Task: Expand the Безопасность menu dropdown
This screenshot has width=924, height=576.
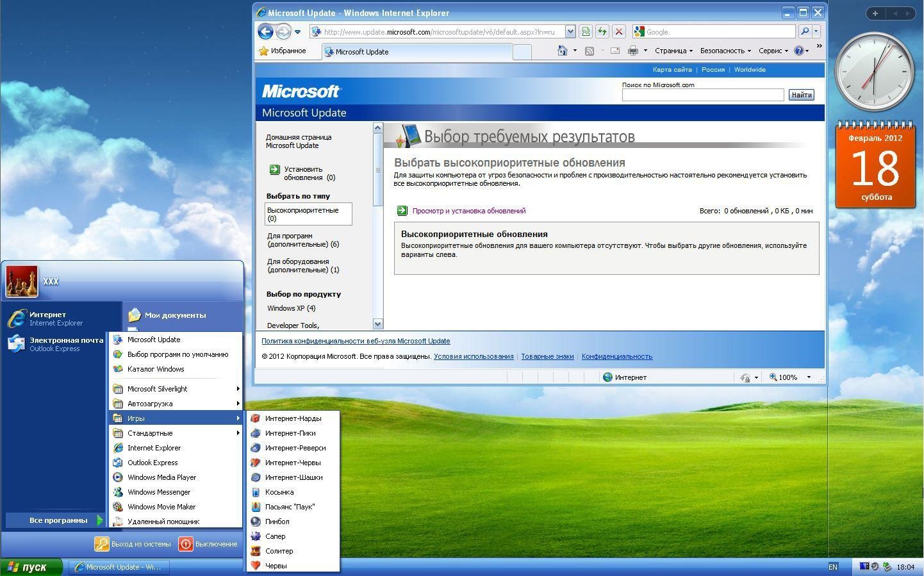Action: (x=725, y=51)
